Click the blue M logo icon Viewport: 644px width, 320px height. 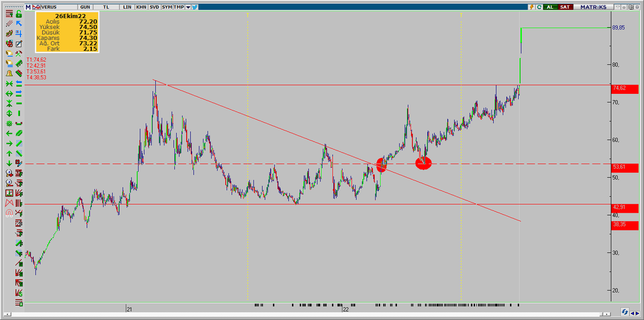[28, 7]
